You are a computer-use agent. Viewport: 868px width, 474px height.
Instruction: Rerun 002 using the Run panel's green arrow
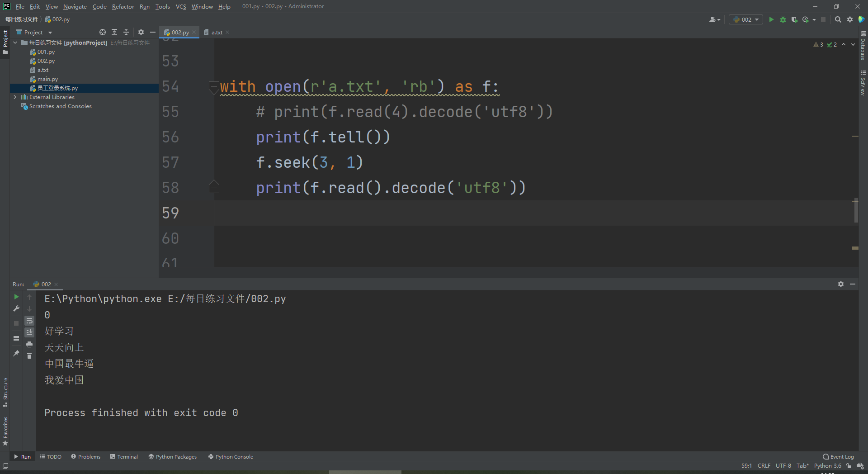point(16,297)
